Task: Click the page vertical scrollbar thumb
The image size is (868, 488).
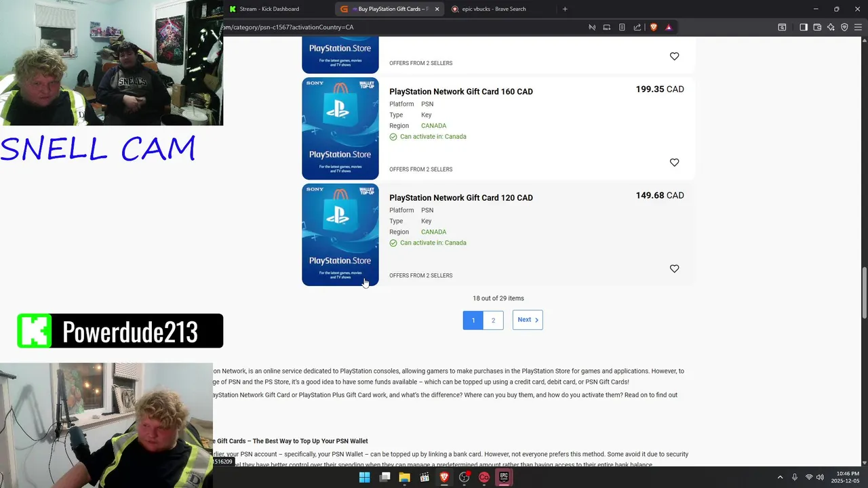Action: [864, 293]
